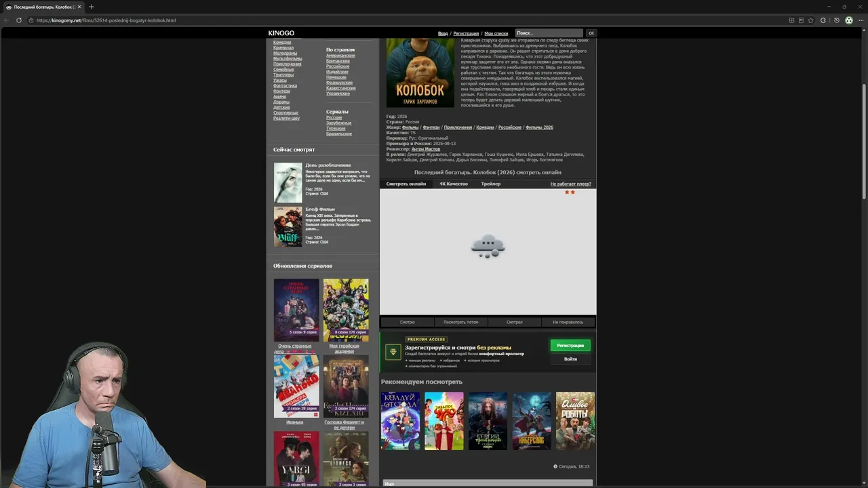Image resolution: width=868 pixels, height=488 pixels.
Task: Focus the Поиск search field
Action: 549,33
